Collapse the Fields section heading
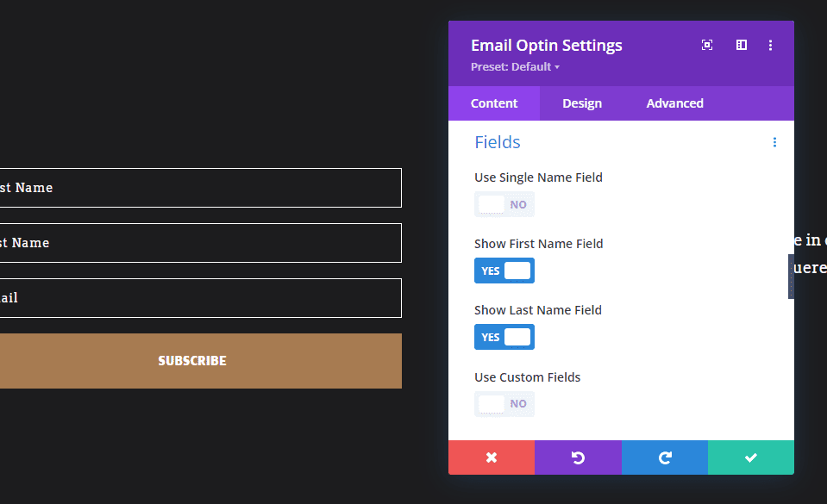Image resolution: width=827 pixels, height=504 pixels. 498,142
